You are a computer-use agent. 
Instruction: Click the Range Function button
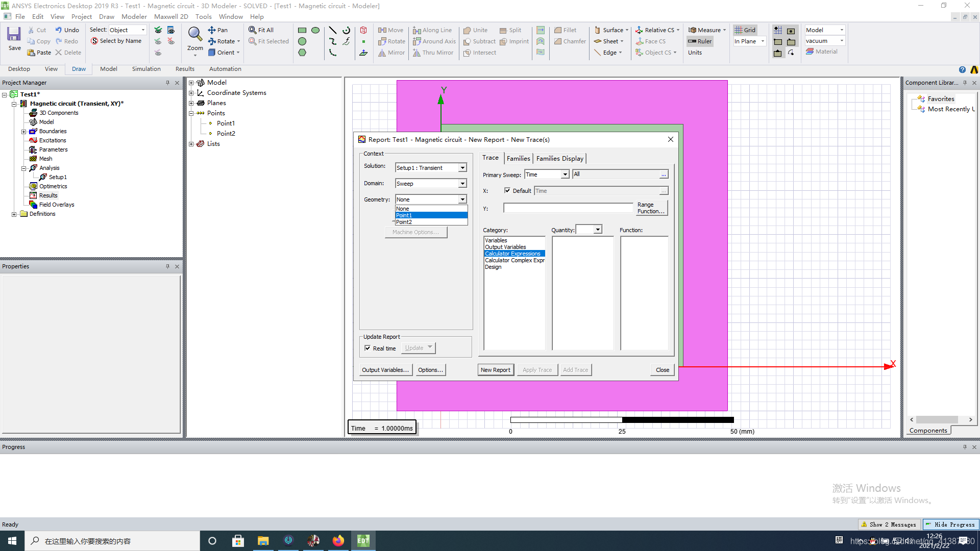click(x=651, y=208)
